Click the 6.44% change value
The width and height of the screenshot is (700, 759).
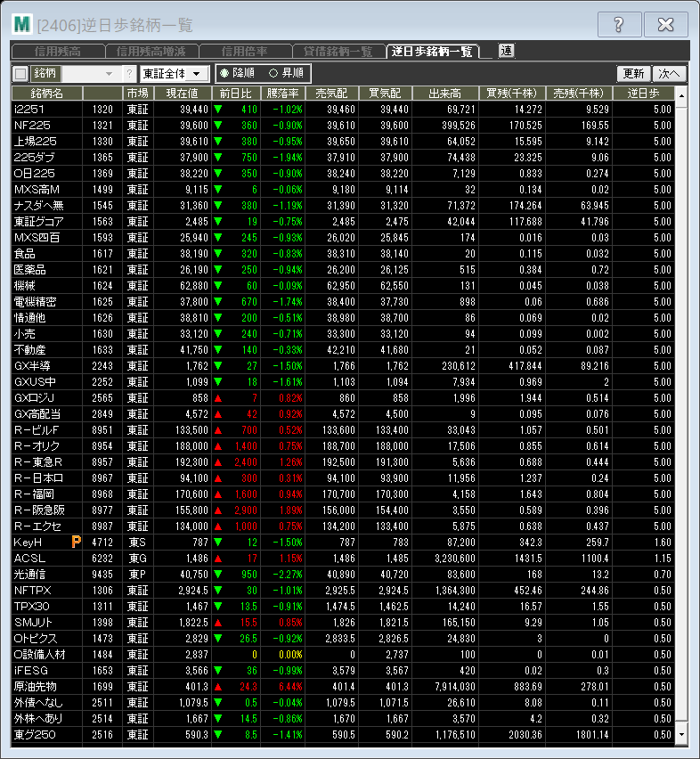pyautogui.click(x=290, y=686)
